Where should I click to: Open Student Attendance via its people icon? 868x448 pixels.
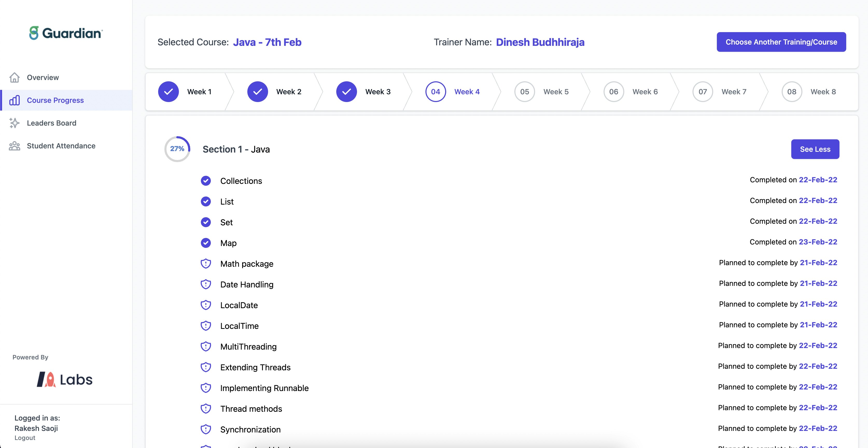click(15, 146)
